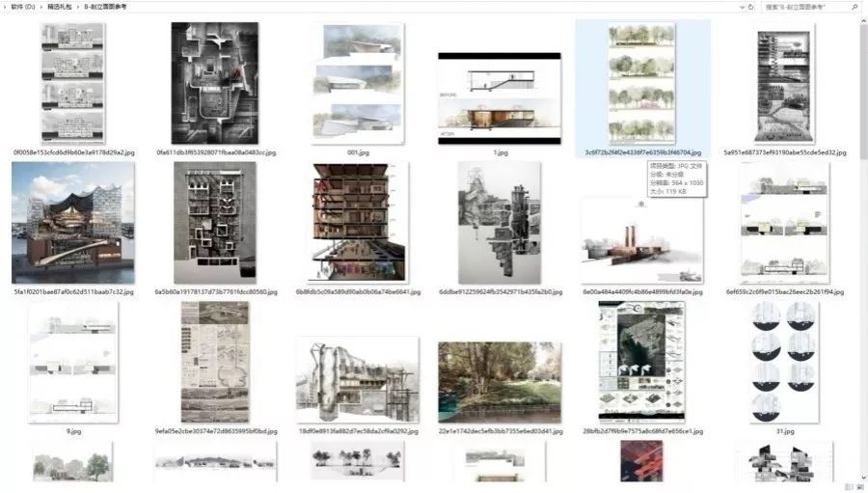
Task: Select the grey building section thumbnail 6a5b60a19178137d73b7761fdcc80560.jpg
Action: pyautogui.click(x=215, y=223)
